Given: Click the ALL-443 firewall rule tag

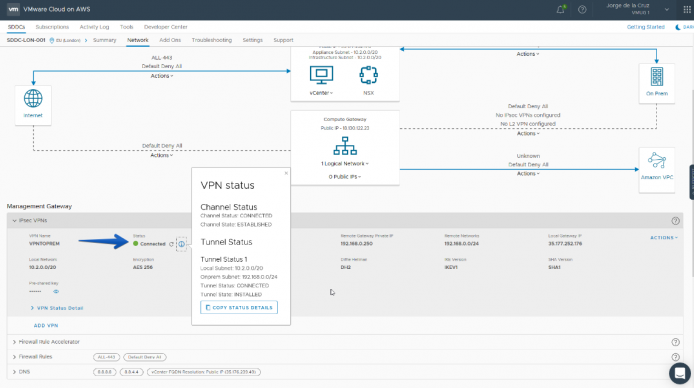Looking at the screenshot, I should 106,357.
